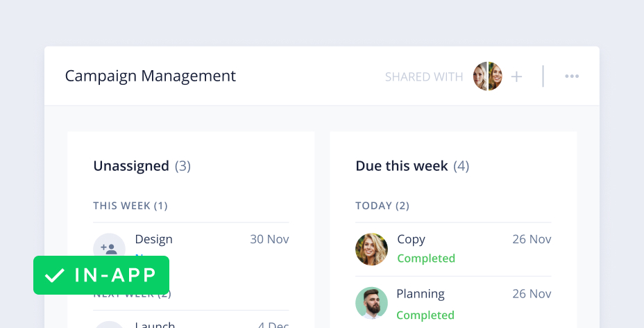Click the Campaign Management title
Image resolution: width=644 pixels, height=328 pixels.
point(151,76)
